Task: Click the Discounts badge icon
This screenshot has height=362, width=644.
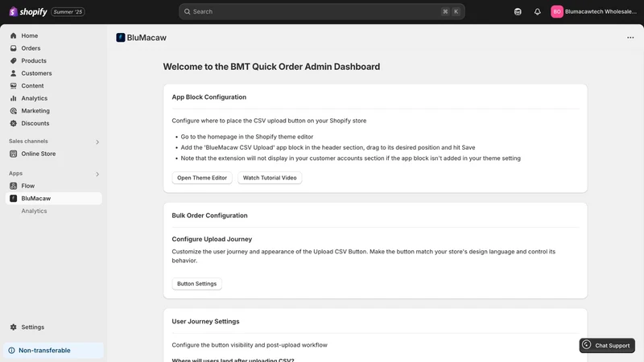Action: (14, 123)
